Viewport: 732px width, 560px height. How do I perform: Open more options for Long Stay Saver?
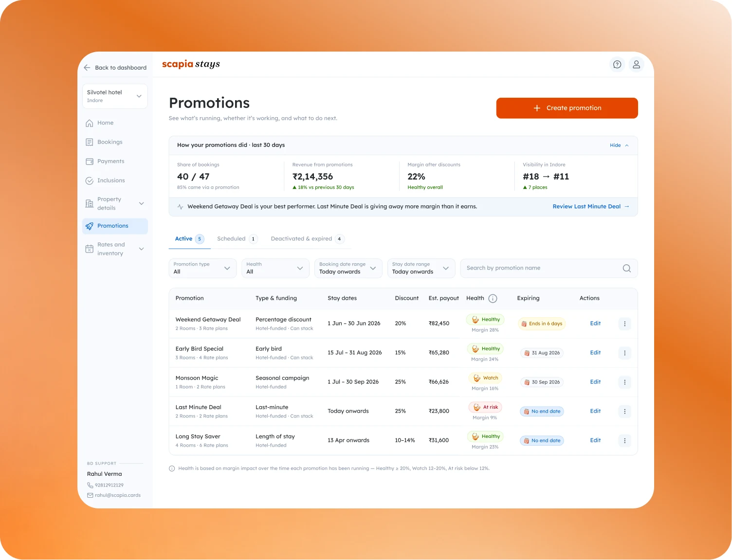click(x=625, y=440)
